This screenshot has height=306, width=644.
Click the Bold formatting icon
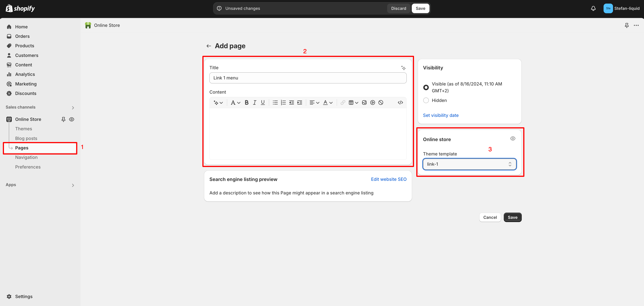click(x=246, y=103)
